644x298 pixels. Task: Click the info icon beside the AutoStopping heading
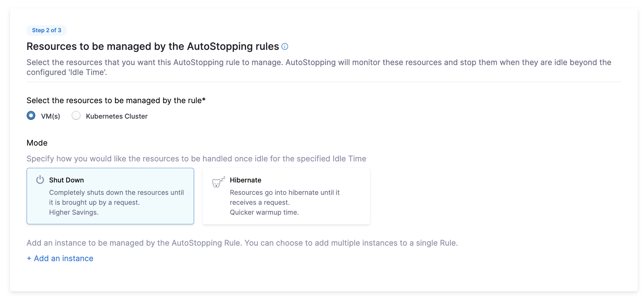pos(285,46)
